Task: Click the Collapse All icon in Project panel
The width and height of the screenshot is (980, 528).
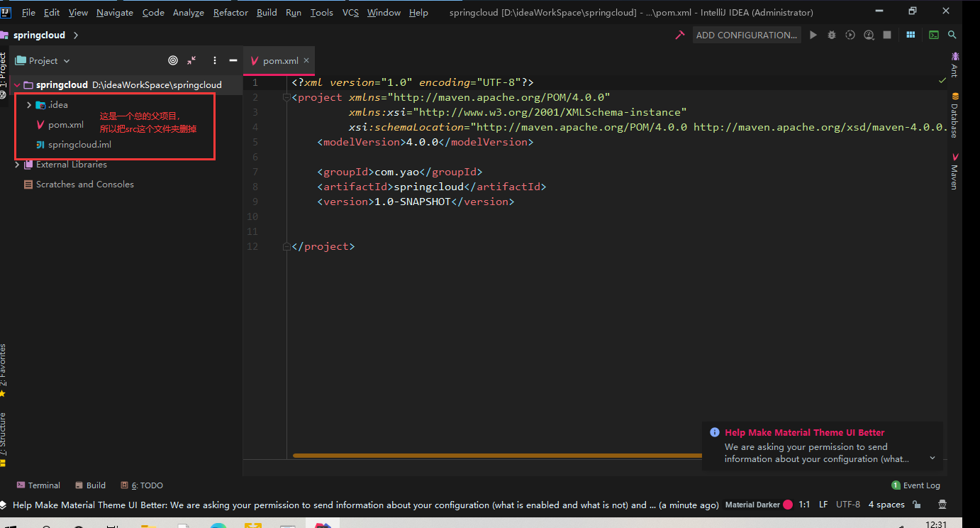Action: click(192, 61)
